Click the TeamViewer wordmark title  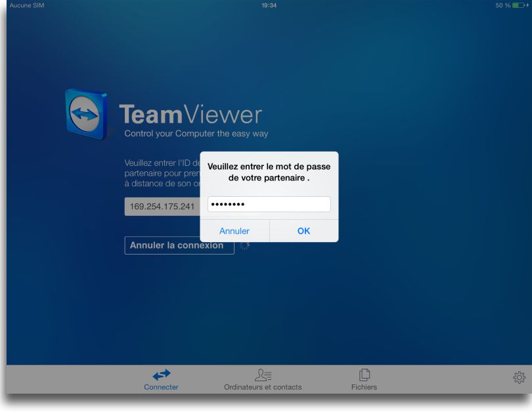coord(190,115)
